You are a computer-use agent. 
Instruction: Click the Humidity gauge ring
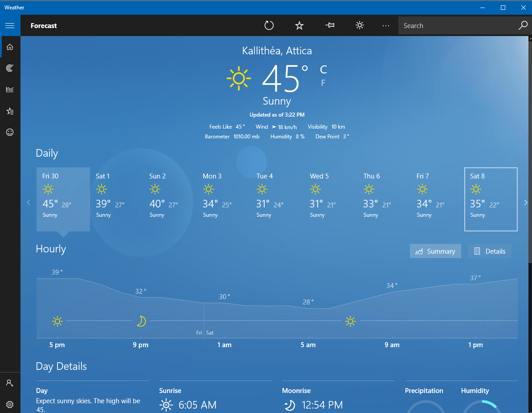click(x=481, y=407)
